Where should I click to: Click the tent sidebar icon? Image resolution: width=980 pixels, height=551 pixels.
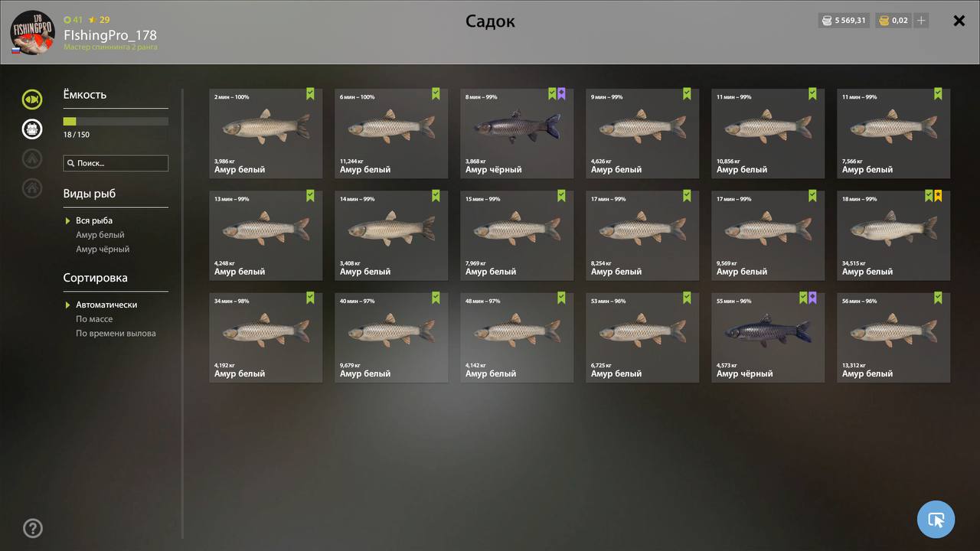(x=32, y=158)
